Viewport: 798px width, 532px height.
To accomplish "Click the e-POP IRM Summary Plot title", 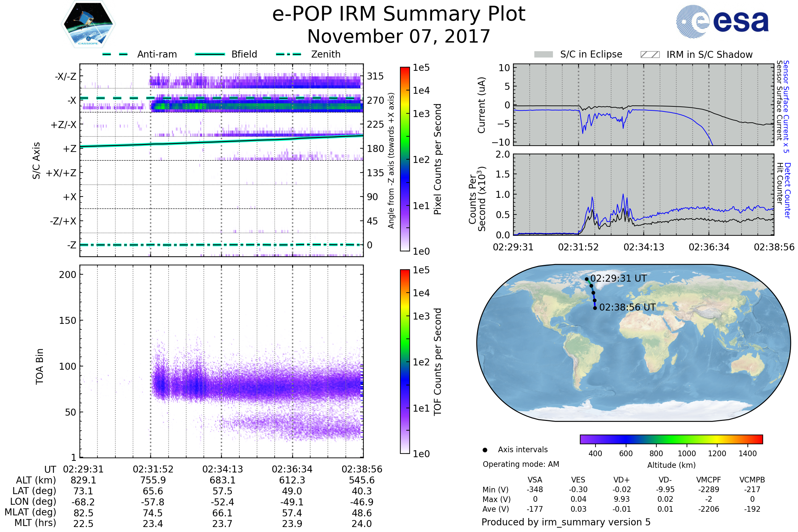I will (x=399, y=14).
